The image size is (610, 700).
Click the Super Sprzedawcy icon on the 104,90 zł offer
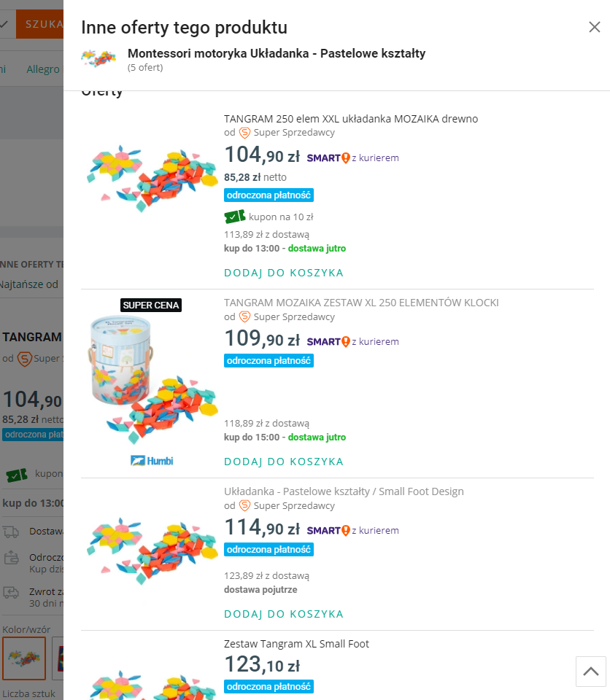(245, 133)
